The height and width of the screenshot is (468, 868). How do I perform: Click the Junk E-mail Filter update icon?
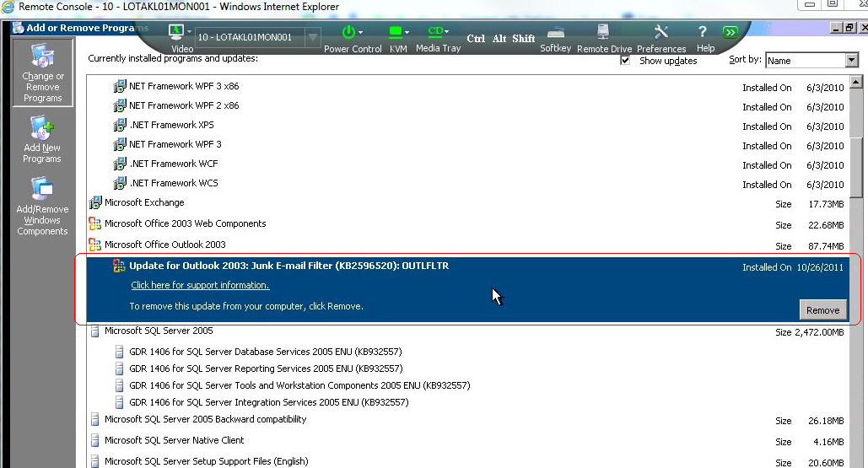tap(119, 266)
